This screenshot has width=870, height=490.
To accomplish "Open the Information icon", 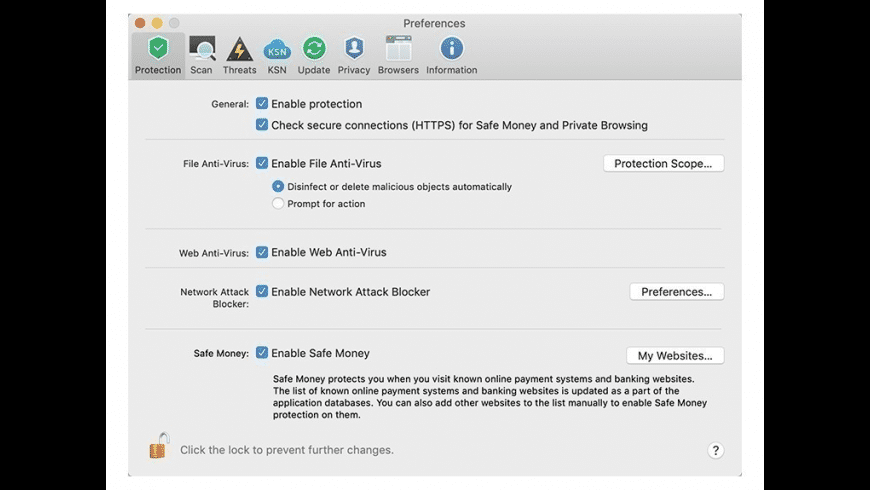I will 452,49.
